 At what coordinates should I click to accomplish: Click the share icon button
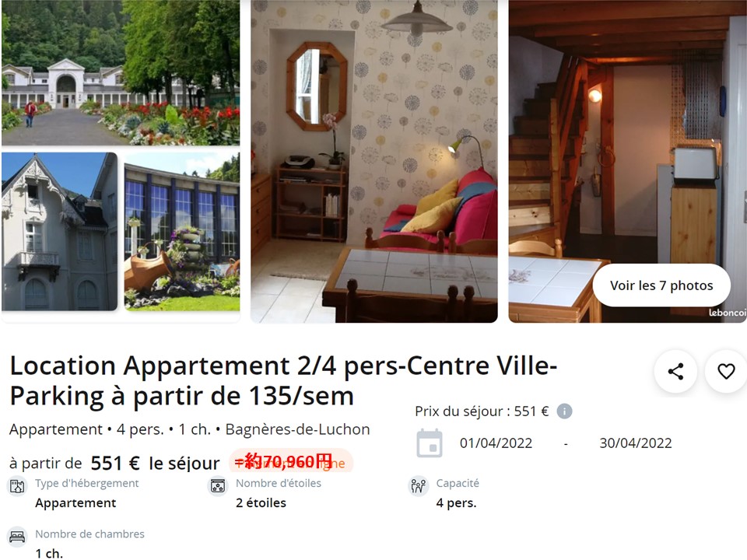point(675,372)
